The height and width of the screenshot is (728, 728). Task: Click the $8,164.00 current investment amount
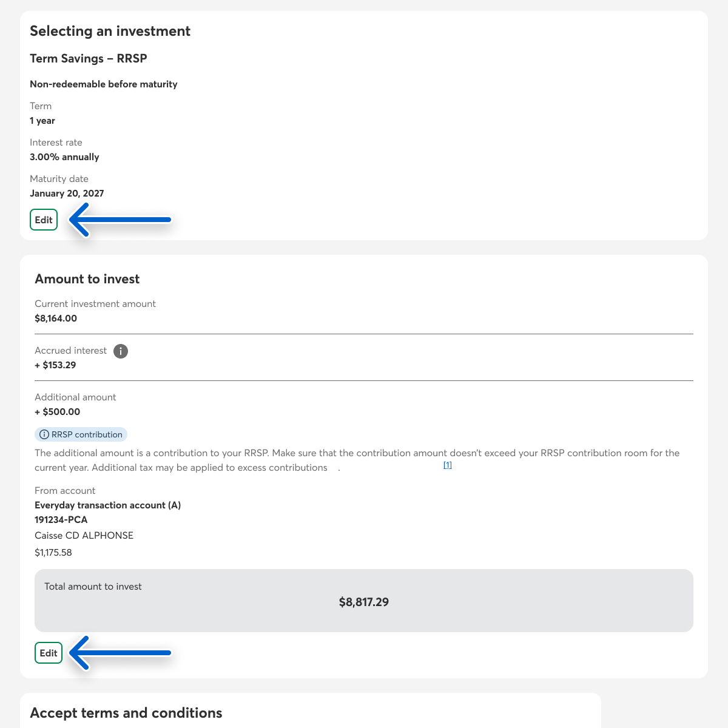coord(56,318)
